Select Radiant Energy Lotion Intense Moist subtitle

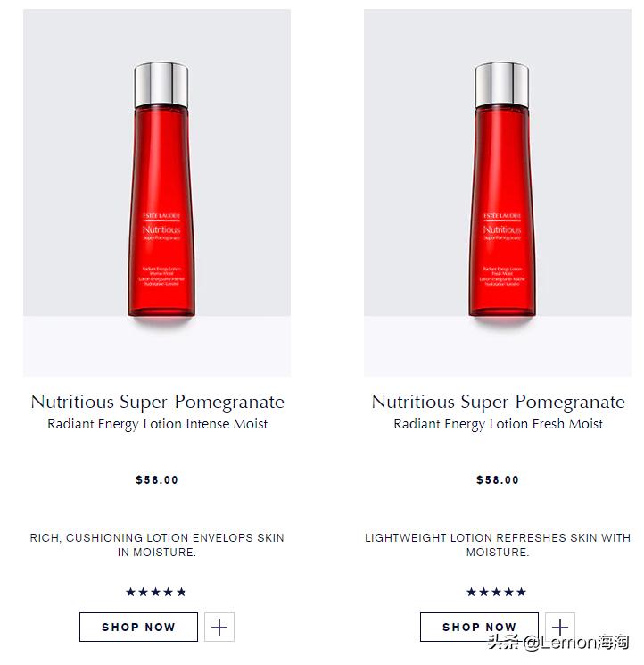coord(157,424)
